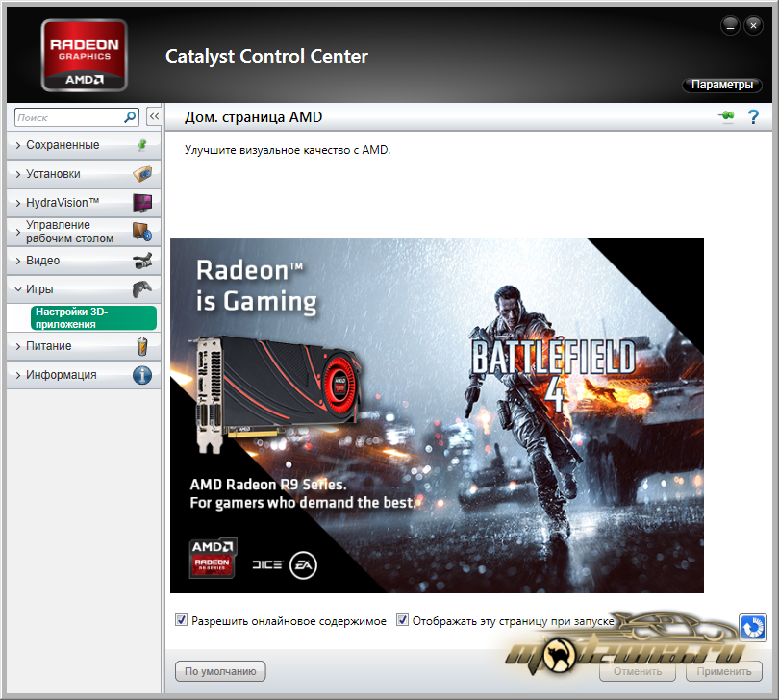Click the Игры gamepad icon
The image size is (779, 700).
click(142, 289)
